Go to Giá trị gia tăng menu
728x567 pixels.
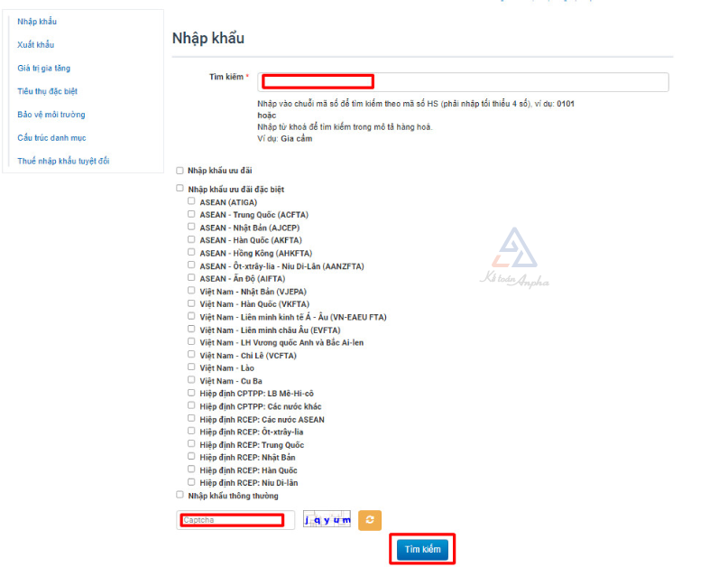click(43, 69)
